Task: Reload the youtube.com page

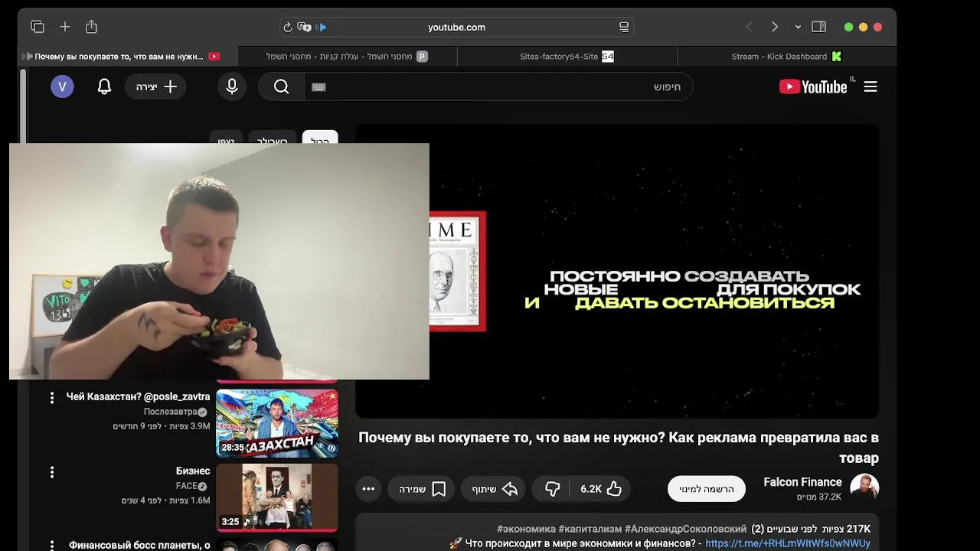Action: 288,27
